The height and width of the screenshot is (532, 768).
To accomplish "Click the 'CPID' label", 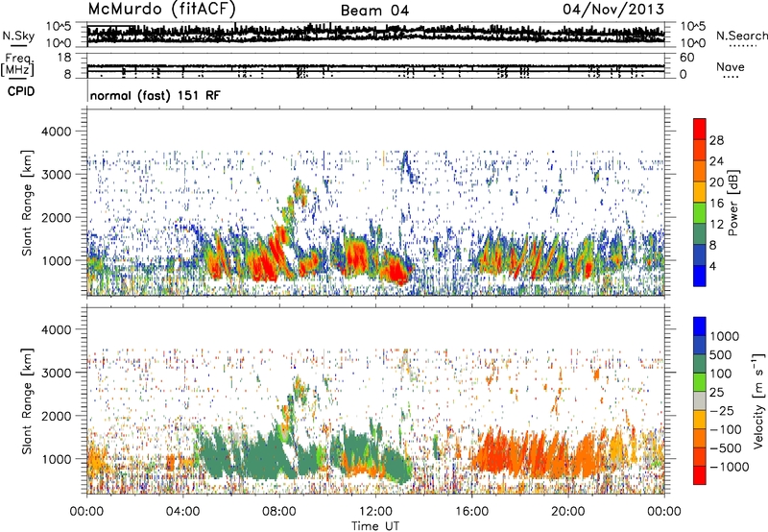I will pos(21,91).
